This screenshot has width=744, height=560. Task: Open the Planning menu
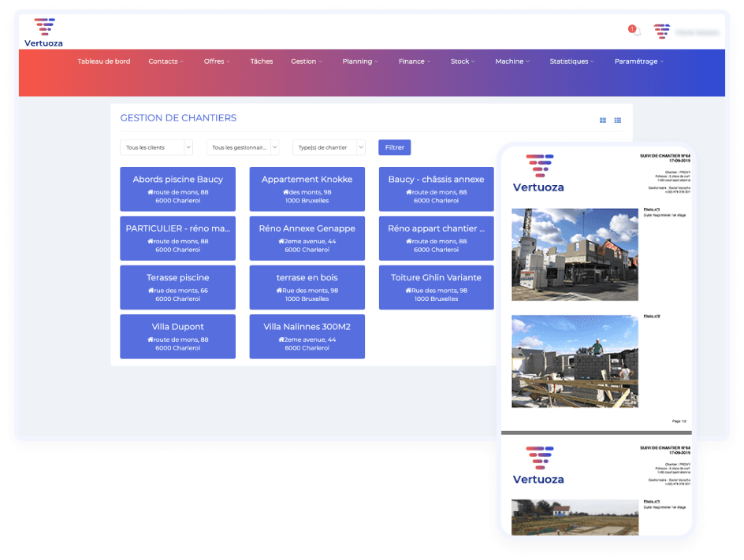click(x=360, y=61)
